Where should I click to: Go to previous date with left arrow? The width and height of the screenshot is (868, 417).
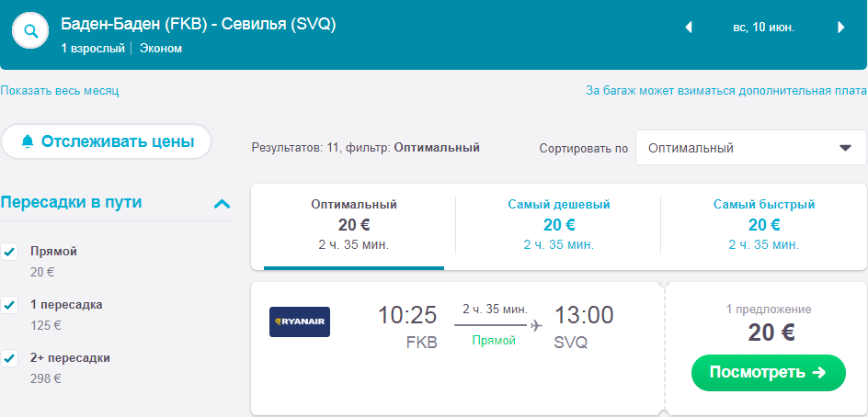(689, 28)
